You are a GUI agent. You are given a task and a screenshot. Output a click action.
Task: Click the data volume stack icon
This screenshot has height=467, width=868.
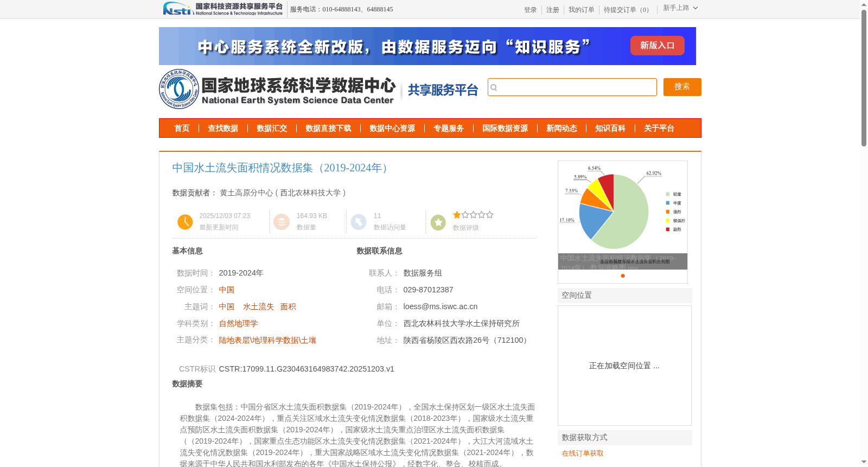[282, 222]
